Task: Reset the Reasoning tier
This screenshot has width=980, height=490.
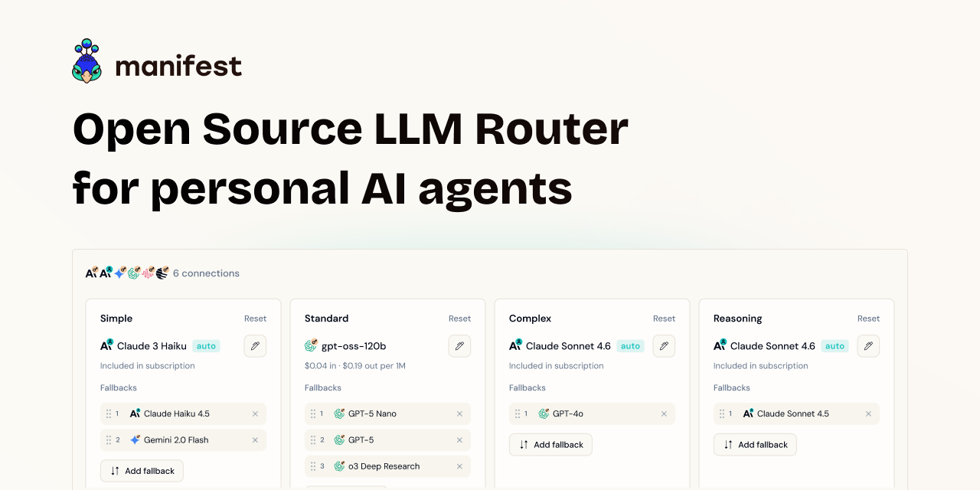Action: (868, 318)
